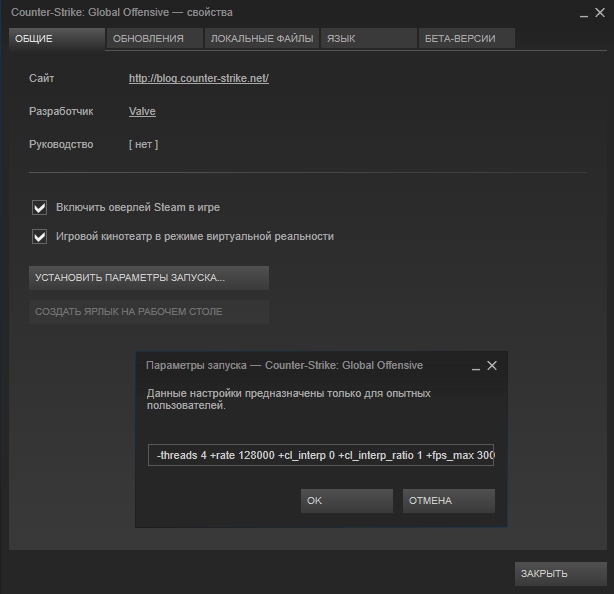Close the CS:GO properties window
Image resolution: width=614 pixels, height=594 pixels.
coord(600,13)
